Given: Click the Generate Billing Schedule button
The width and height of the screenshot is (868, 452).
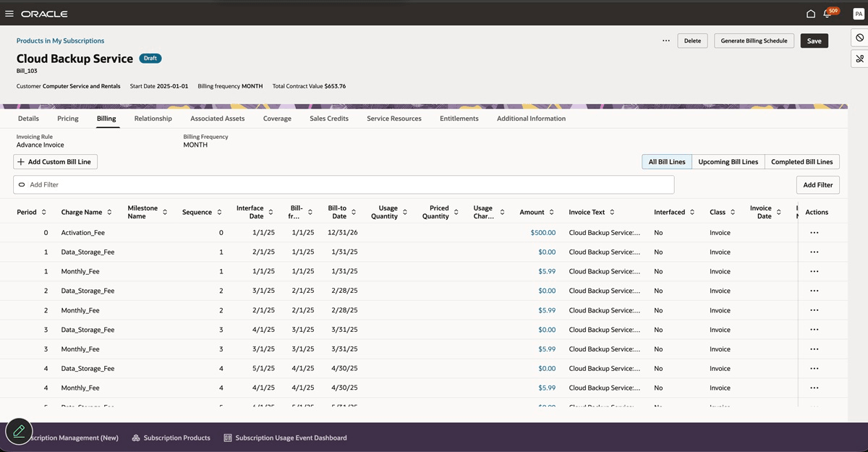Looking at the screenshot, I should click(x=754, y=41).
